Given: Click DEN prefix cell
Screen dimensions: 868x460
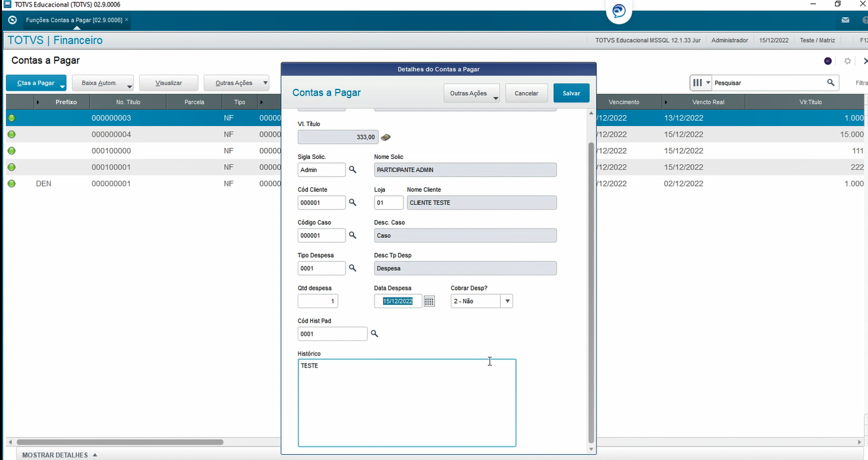Looking at the screenshot, I should [x=43, y=183].
